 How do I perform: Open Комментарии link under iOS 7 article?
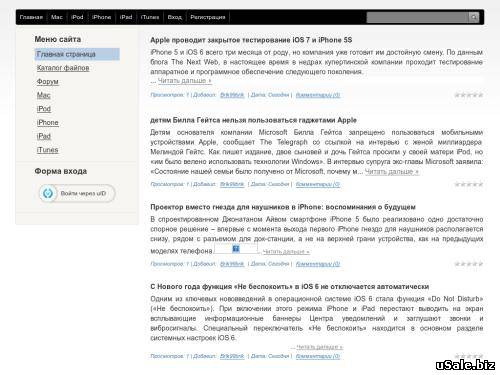318,95
